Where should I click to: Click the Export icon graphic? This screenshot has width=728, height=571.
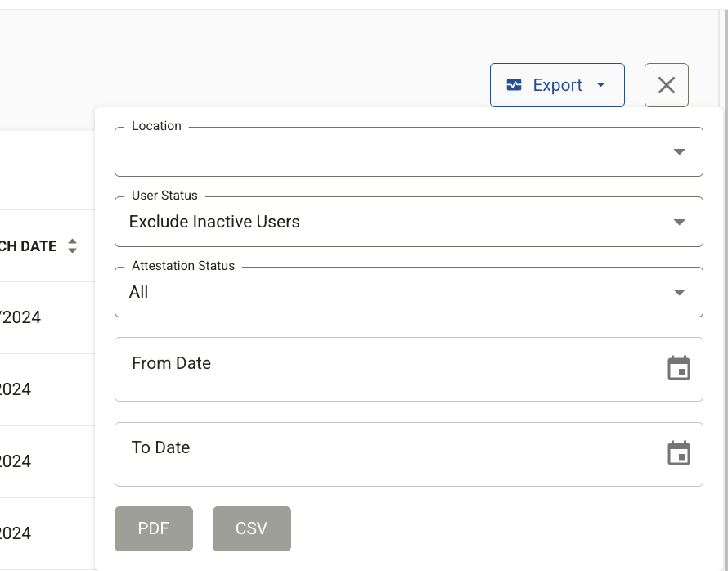(514, 85)
